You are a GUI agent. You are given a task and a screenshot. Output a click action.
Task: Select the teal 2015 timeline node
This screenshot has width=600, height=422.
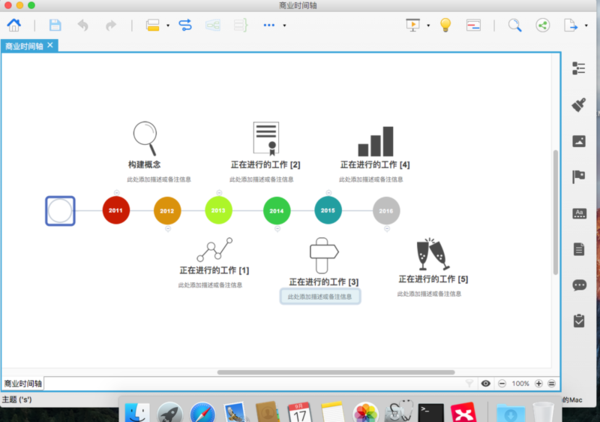coord(328,210)
